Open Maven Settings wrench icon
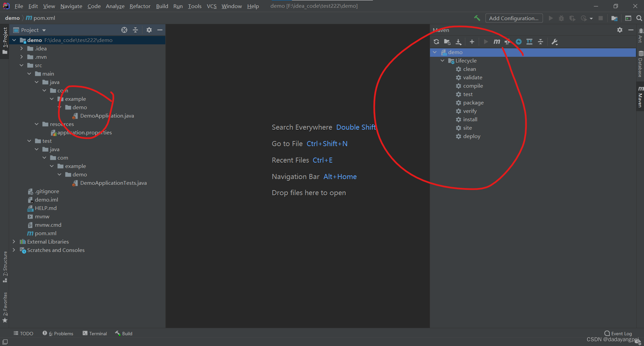The image size is (644, 346). [555, 42]
